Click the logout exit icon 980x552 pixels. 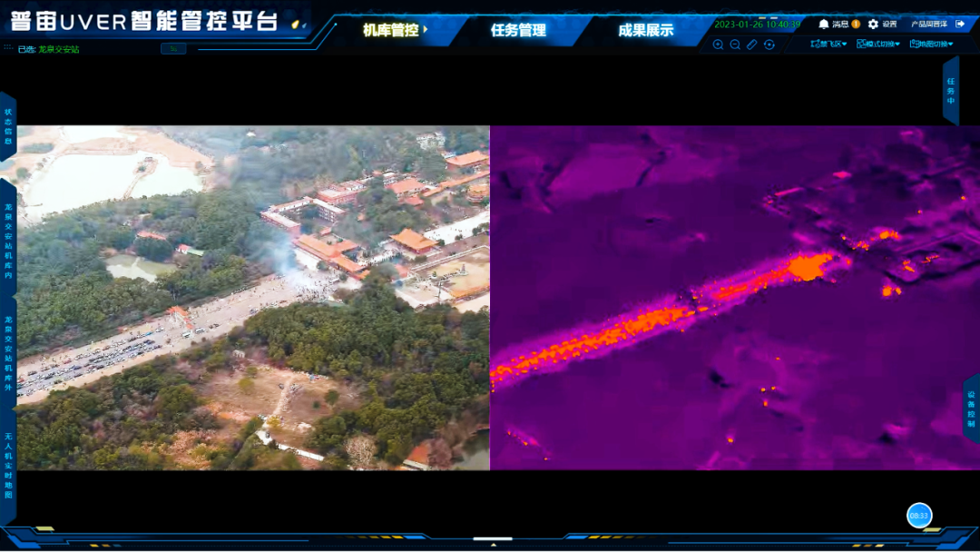click(x=960, y=25)
